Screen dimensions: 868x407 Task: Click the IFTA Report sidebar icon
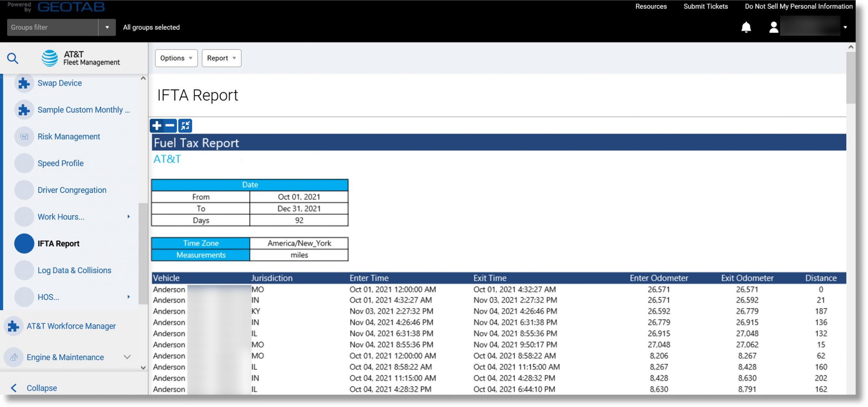(24, 243)
